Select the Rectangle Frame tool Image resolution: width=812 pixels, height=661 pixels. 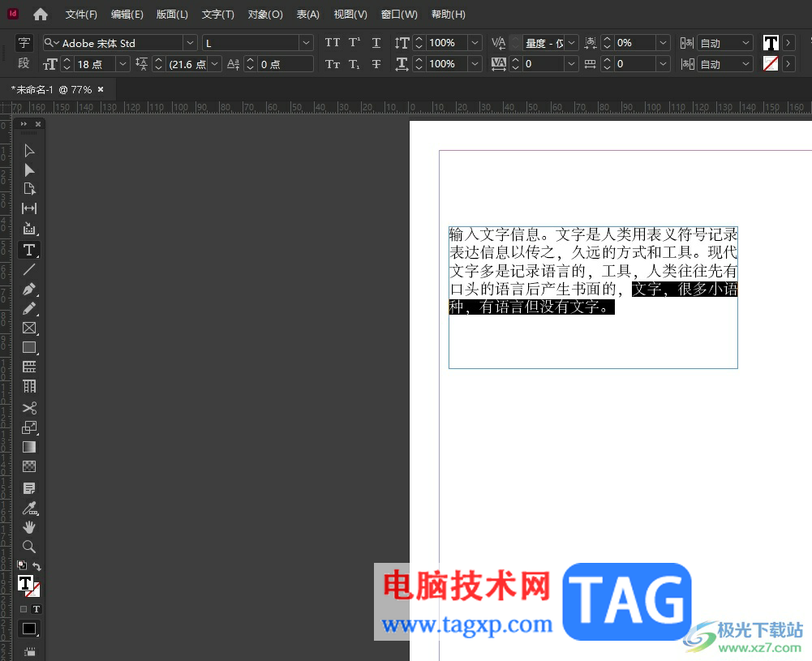29,328
